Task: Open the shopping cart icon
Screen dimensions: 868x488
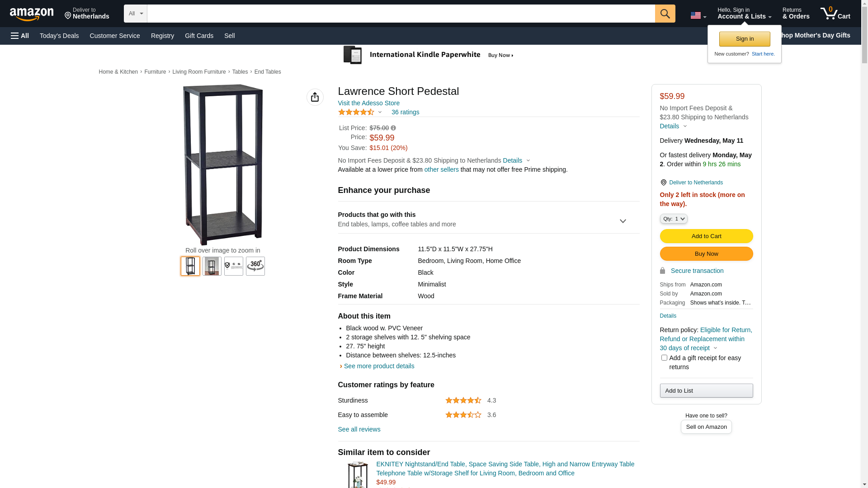Action: tap(835, 14)
